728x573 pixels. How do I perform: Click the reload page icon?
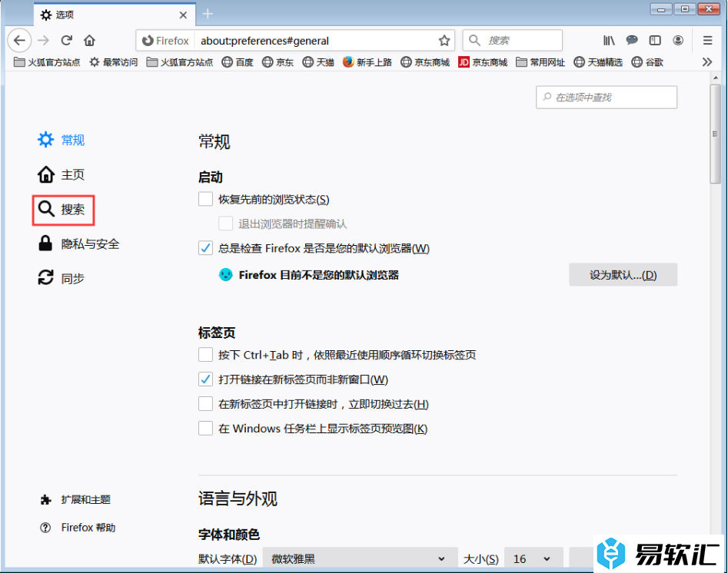coord(67,41)
